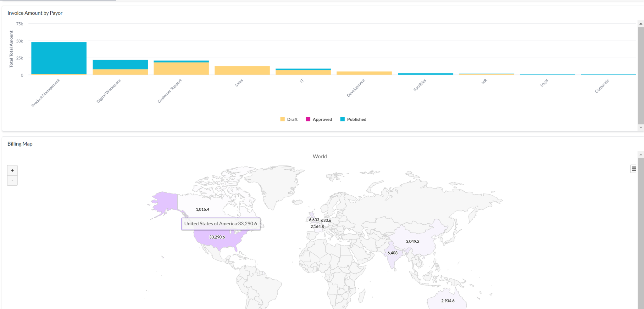This screenshot has width=644, height=309.
Task: Click the Customer Support Draft bar segment
Action: [181, 68]
